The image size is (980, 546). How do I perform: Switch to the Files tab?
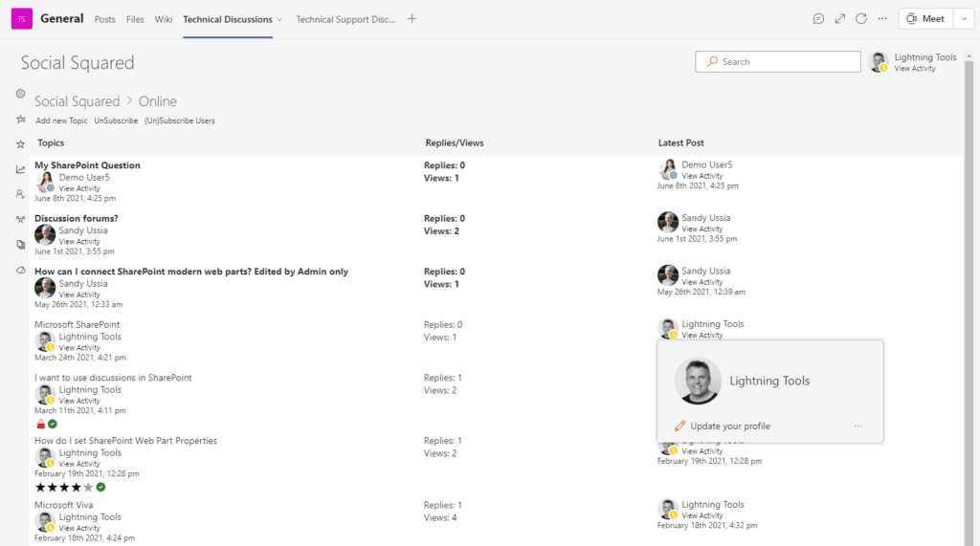point(135,19)
